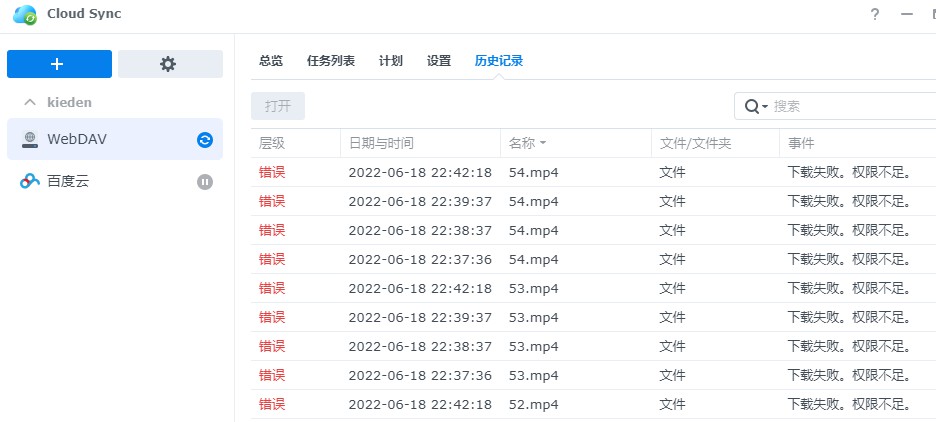Image resolution: width=936 pixels, height=422 pixels.
Task: Select 53.mp4 log entry at 22:37:36
Action: tap(593, 375)
